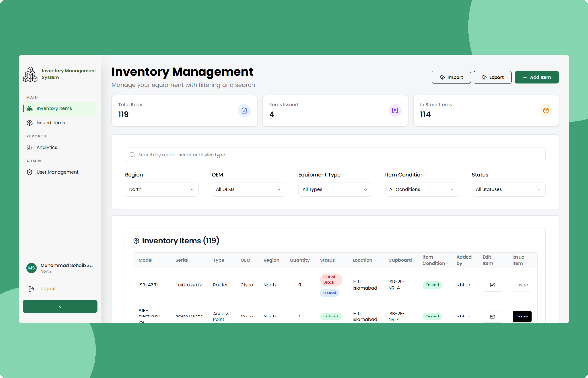Click the ISB-2F-NR-4 cupboard cell for ISR-4331
Image resolution: width=588 pixels, height=378 pixels.
tap(396, 285)
